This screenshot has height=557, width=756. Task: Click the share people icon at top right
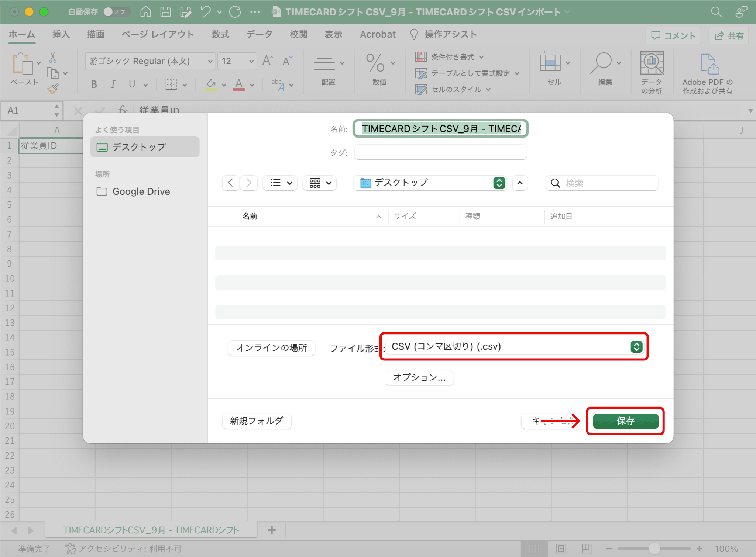click(x=741, y=12)
